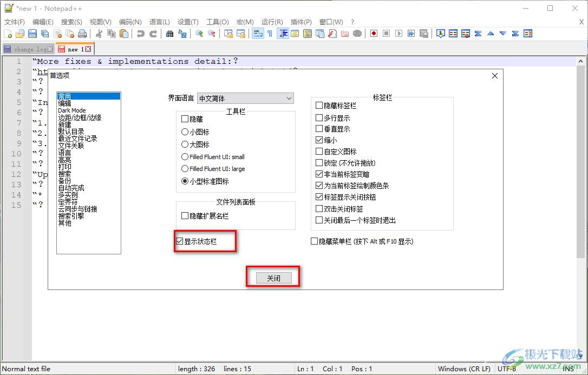Click the New file toolbar icon

coord(8,34)
